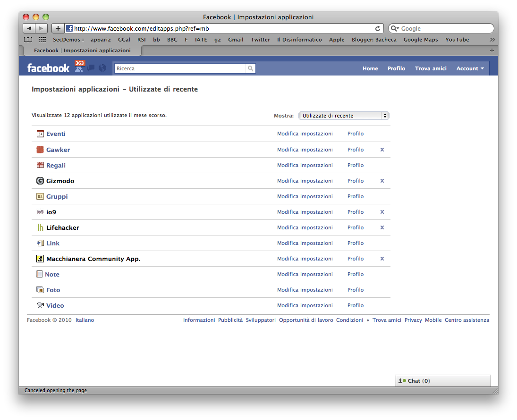Click the Macchianera Community App icon
The width and height of the screenshot is (517, 420).
coord(40,259)
